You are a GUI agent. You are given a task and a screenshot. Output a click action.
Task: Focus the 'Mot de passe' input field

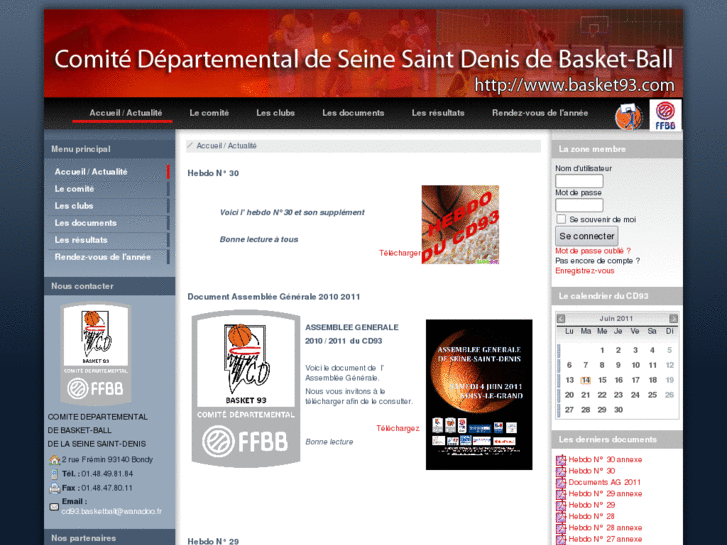point(579,205)
